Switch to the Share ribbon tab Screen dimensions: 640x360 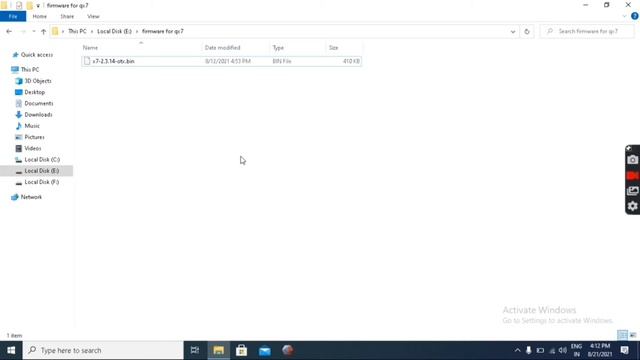[x=67, y=16]
